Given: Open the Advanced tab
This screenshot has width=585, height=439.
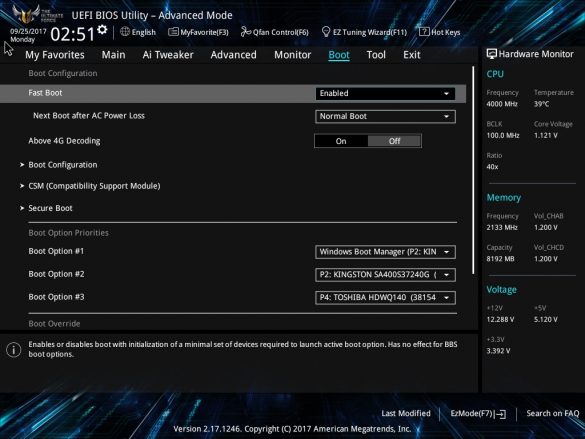Looking at the screenshot, I should [234, 55].
